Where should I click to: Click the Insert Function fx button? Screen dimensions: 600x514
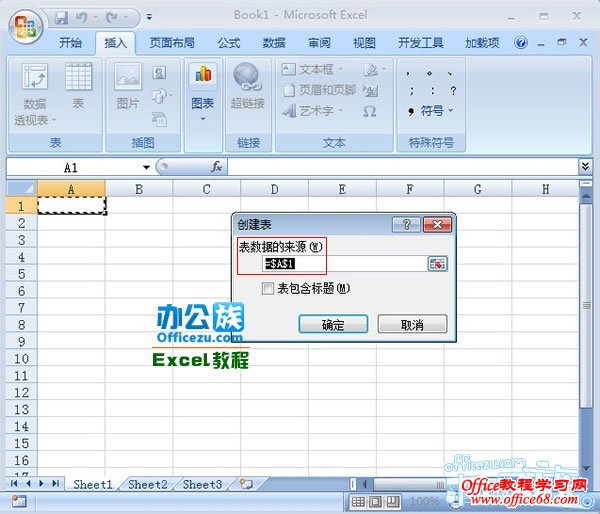[216, 166]
